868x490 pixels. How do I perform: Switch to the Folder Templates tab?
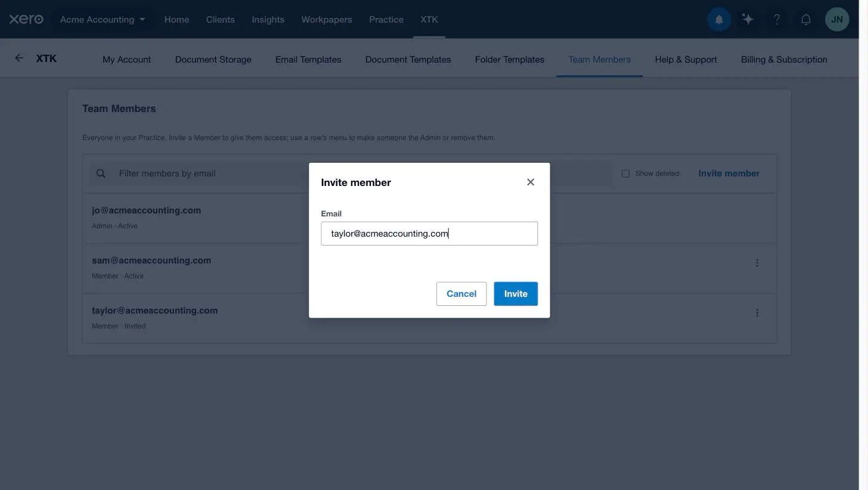(510, 60)
